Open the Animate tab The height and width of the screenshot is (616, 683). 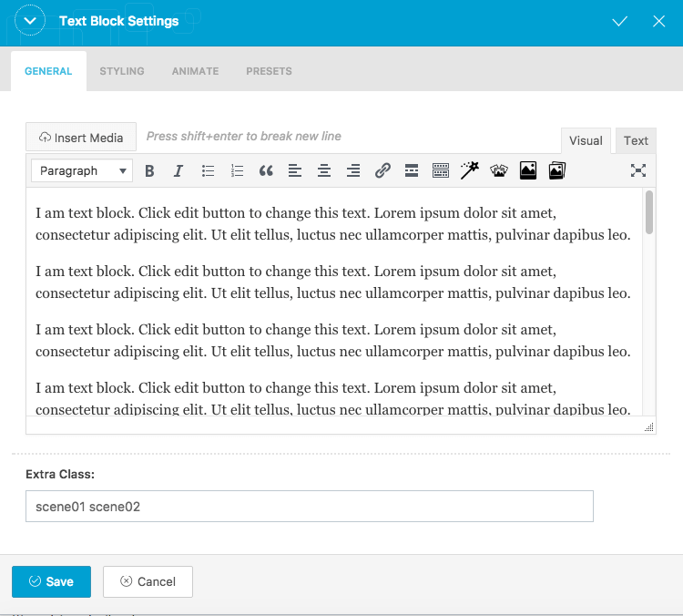tap(195, 71)
